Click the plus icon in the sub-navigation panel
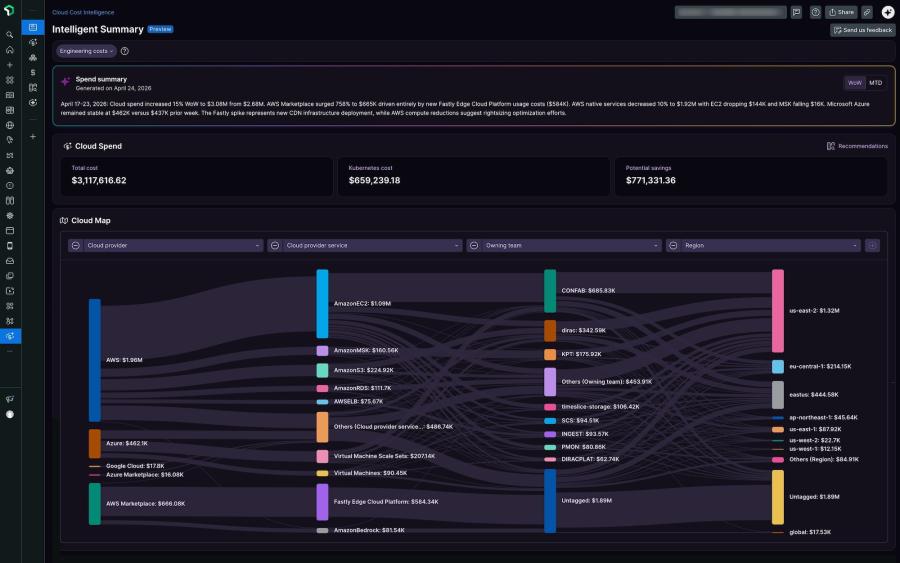900x563 pixels. (33, 137)
